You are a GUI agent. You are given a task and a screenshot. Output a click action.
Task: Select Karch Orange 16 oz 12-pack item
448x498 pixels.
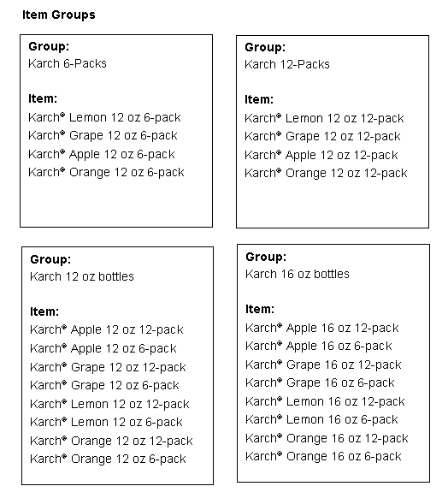point(327,439)
